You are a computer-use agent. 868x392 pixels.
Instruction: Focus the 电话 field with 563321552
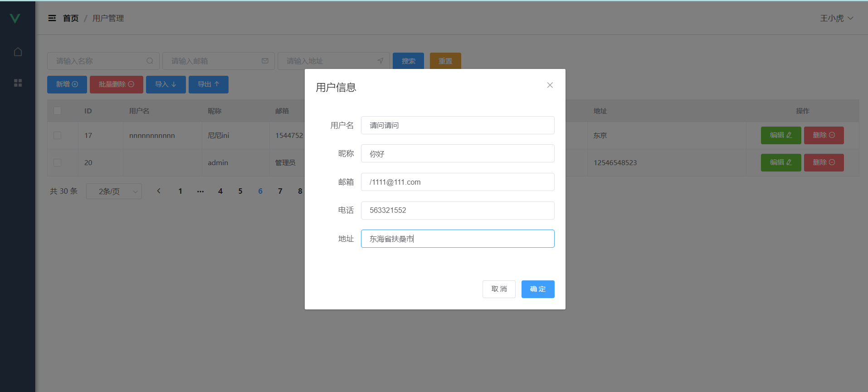tap(458, 211)
